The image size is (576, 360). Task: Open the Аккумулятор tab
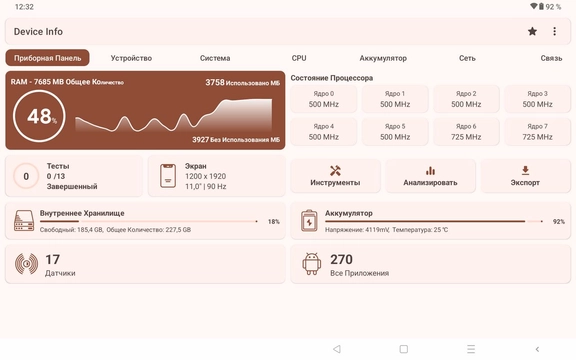(383, 58)
